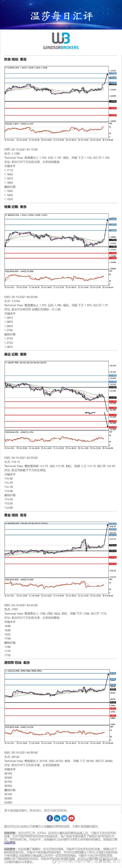The image size is (122, 868).
Task: Click the heading 道琼斯 短线: 看涨
Action: [x=17, y=662]
